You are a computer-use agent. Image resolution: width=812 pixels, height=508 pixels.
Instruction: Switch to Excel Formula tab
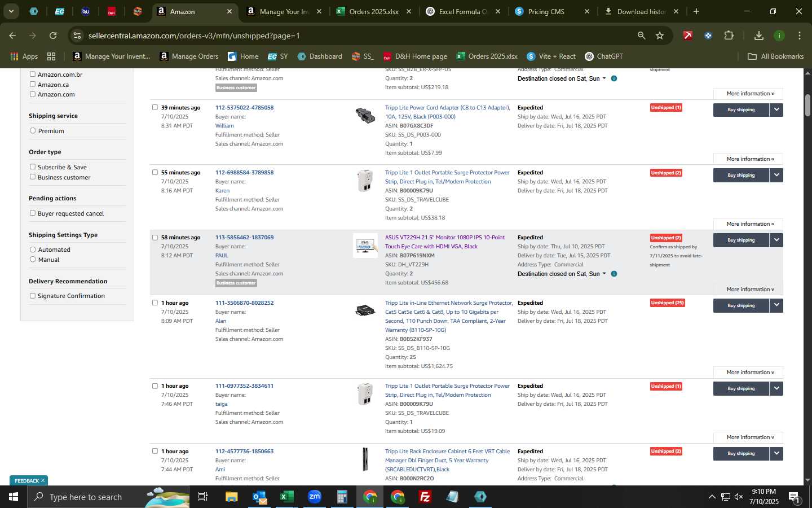click(x=462, y=11)
